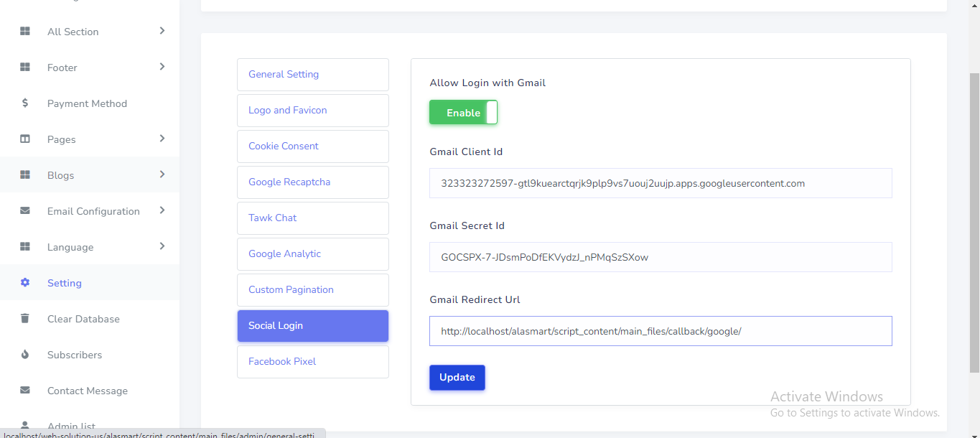Toggle the Allow Login with Gmail switch
Viewport: 980px width, 438px height.
point(463,113)
